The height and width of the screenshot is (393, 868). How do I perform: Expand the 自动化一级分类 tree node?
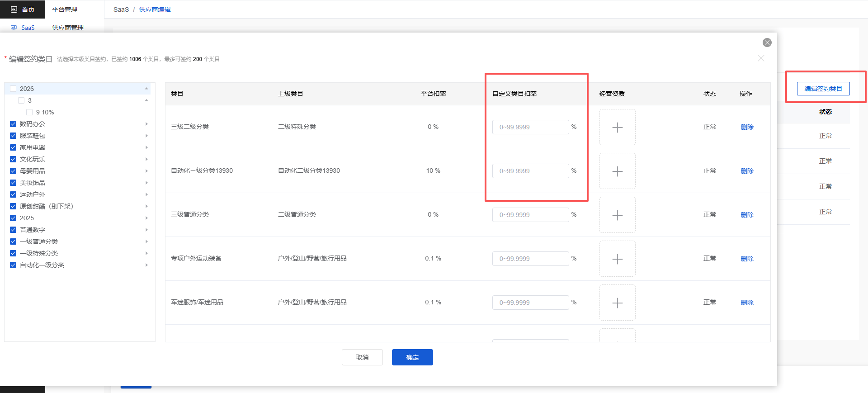[146, 265]
